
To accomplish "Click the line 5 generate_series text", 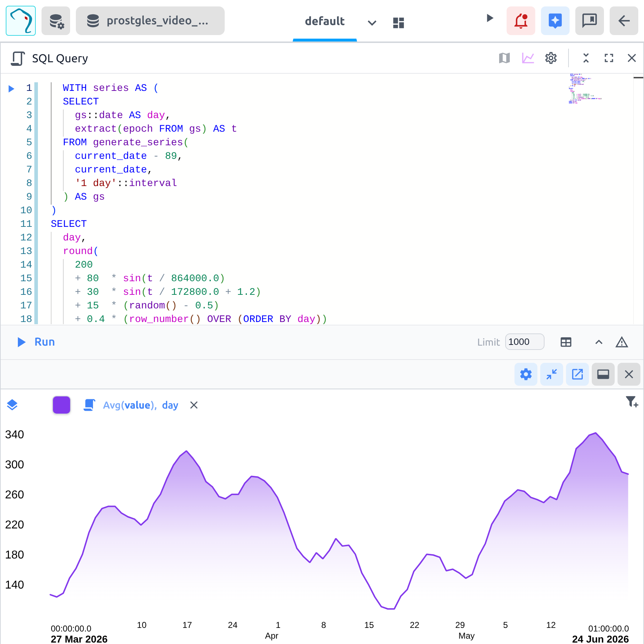I will (138, 142).
